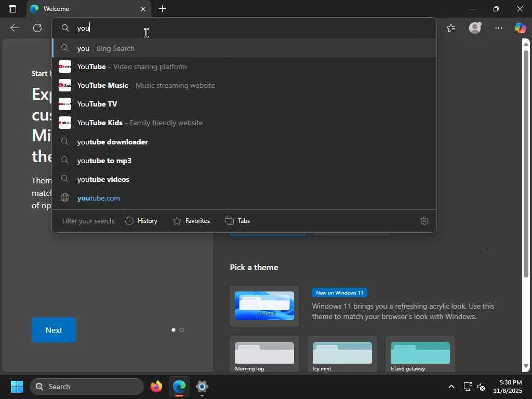Show hidden system tray icons chevron

pyautogui.click(x=451, y=387)
